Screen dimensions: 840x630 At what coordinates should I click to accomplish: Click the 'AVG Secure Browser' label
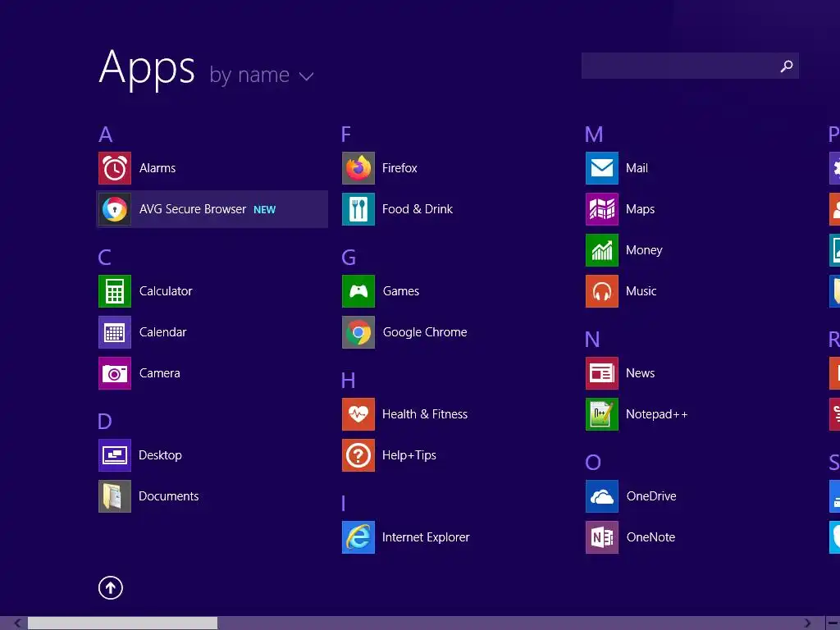pos(193,209)
